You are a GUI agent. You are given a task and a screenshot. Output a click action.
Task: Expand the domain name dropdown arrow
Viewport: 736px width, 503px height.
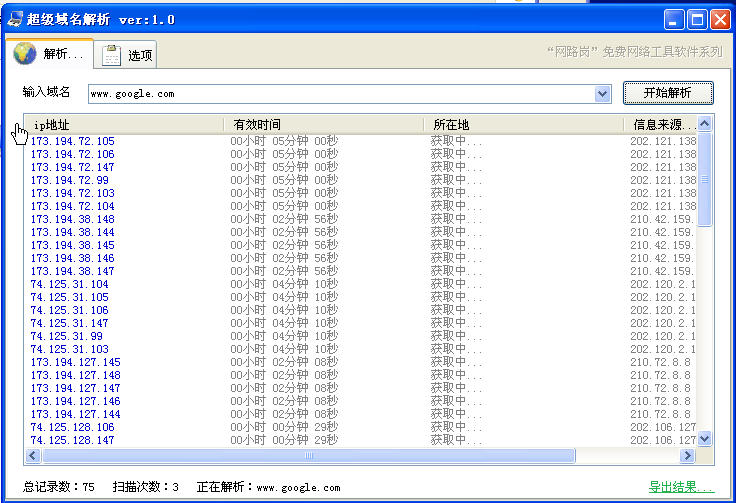pos(602,94)
